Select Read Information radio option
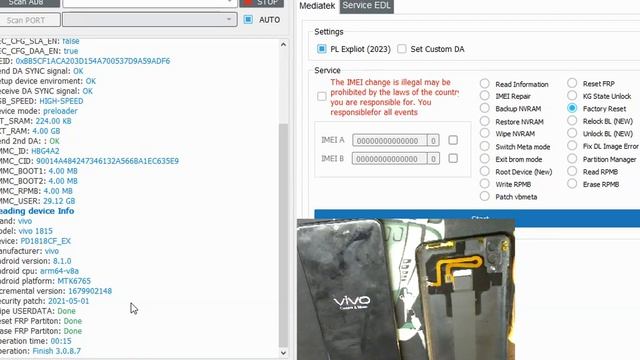This screenshot has width=640, height=360. [x=484, y=84]
